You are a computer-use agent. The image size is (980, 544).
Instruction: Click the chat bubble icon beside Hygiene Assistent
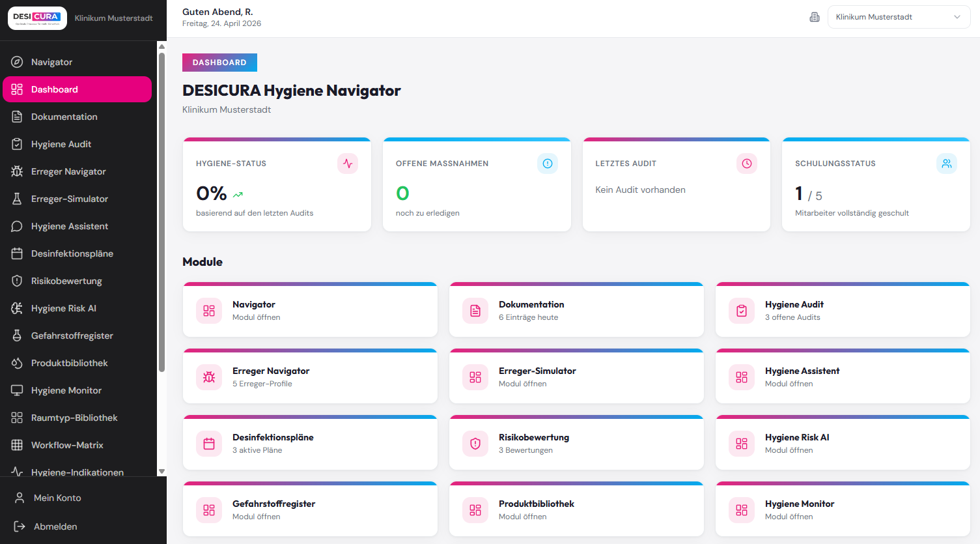pyautogui.click(x=17, y=226)
